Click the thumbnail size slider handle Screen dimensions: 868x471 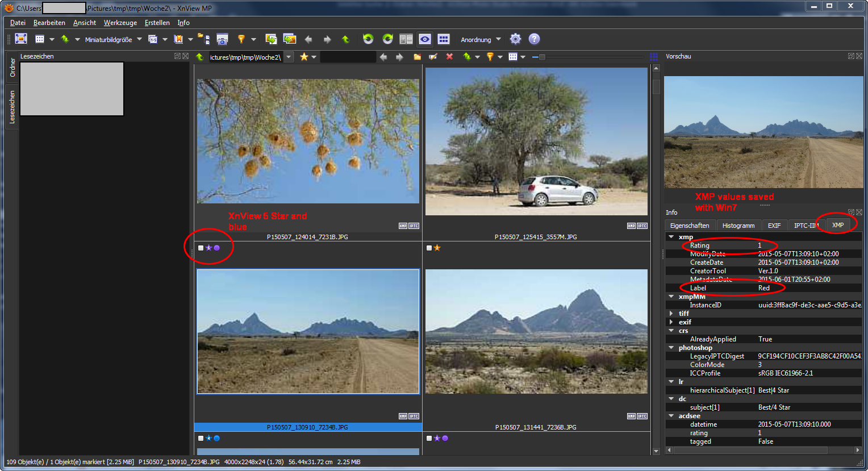(x=542, y=57)
